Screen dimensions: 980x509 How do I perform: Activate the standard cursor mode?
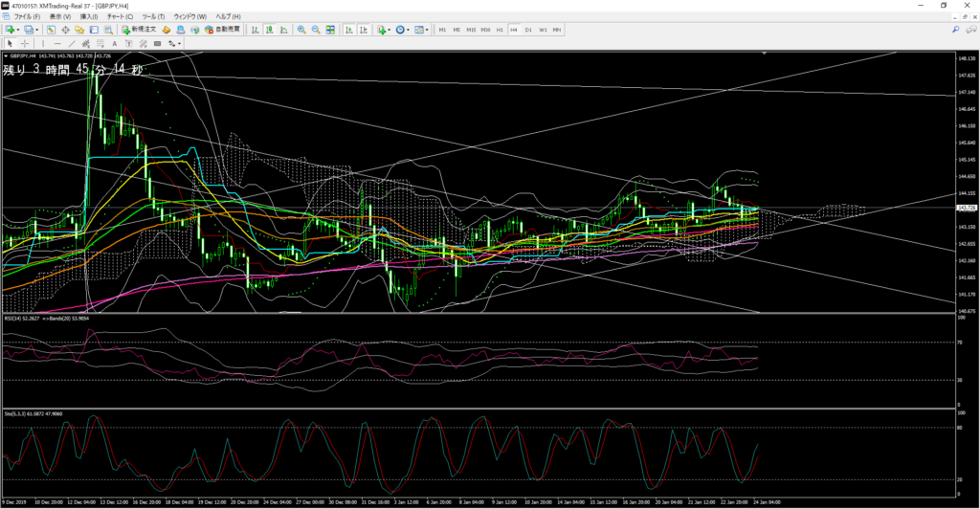point(10,44)
